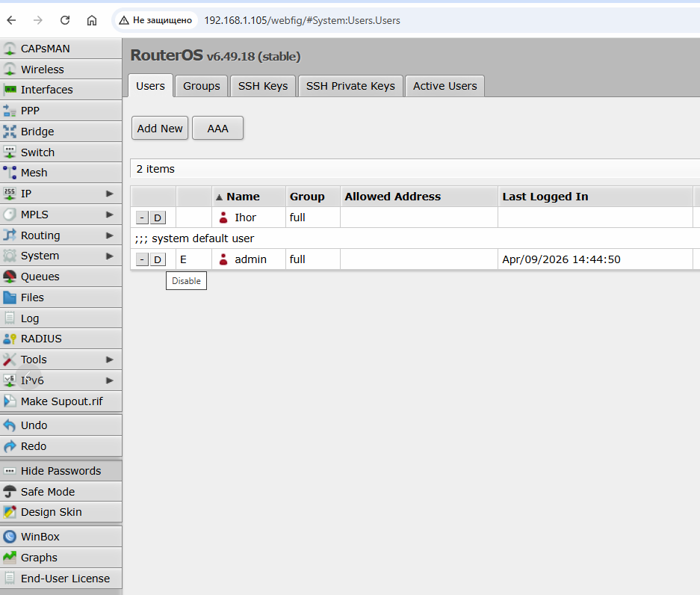Disable the Ihor user with D button

coord(158,218)
